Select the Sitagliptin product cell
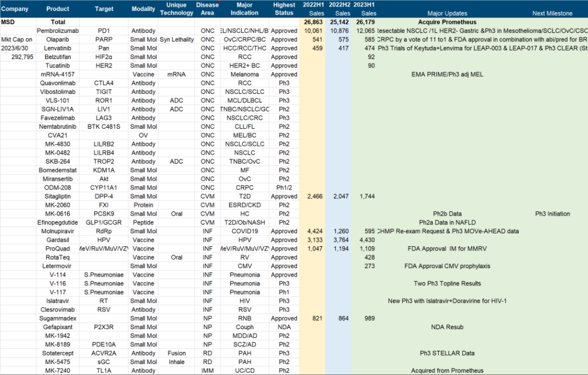 click(x=58, y=196)
